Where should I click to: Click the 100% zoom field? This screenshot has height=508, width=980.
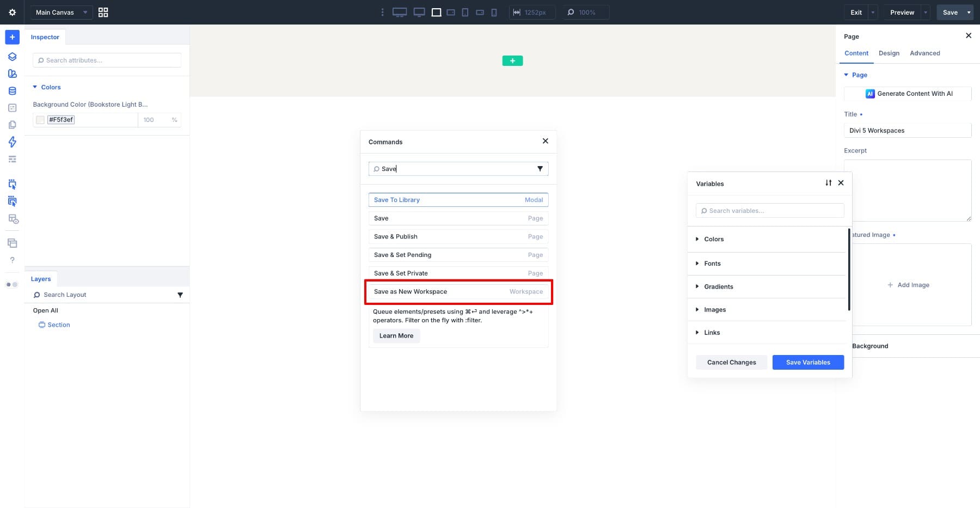point(585,12)
